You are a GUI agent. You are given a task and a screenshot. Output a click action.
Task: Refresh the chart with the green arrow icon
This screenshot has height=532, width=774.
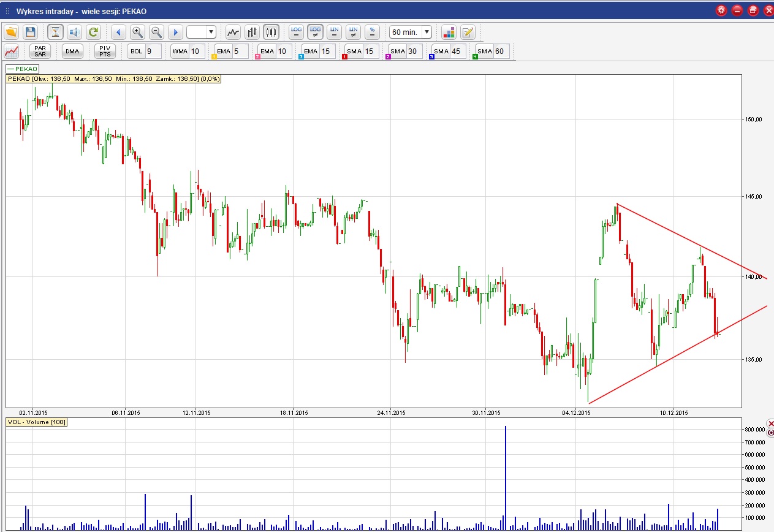click(x=93, y=32)
